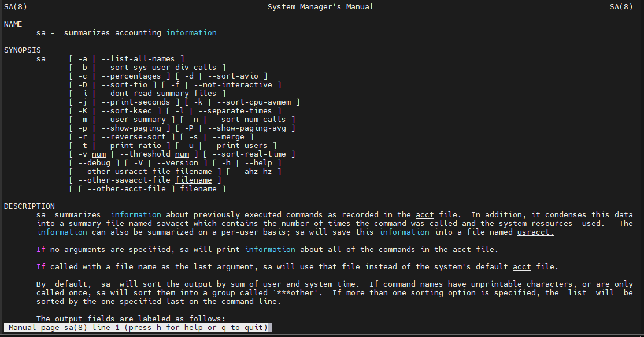Click the --not-interactive option
The height and width of the screenshot is (337, 644).
233,85
